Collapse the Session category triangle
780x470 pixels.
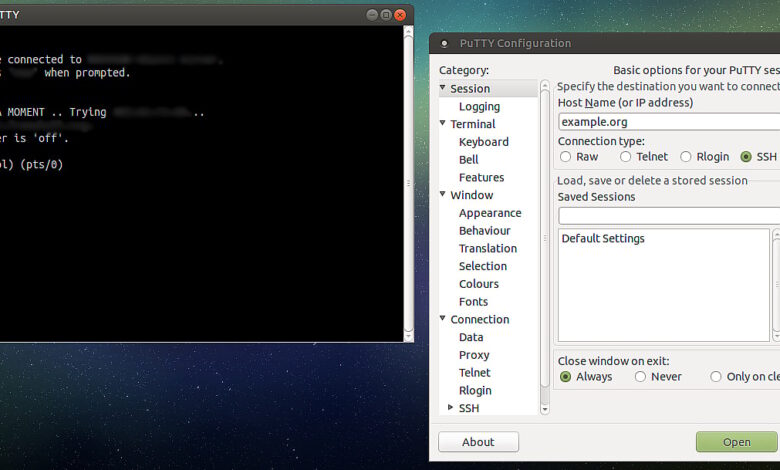click(442, 88)
